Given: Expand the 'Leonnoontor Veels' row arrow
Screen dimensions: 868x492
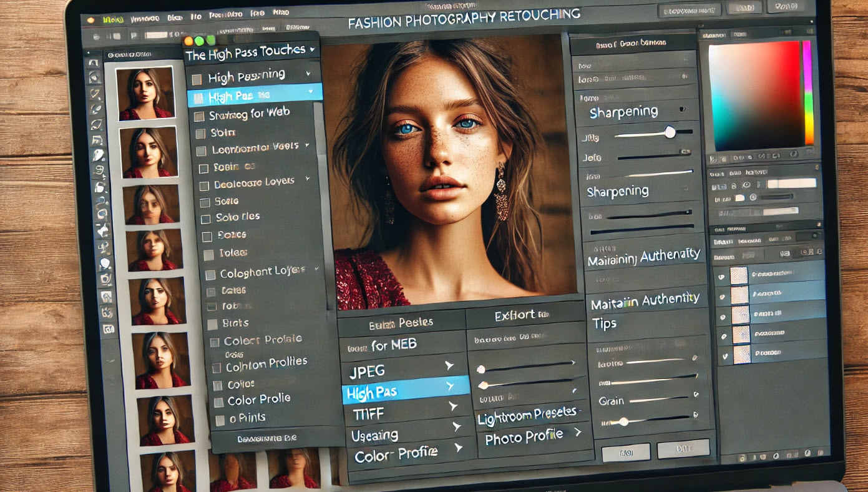Looking at the screenshot, I should click(306, 145).
